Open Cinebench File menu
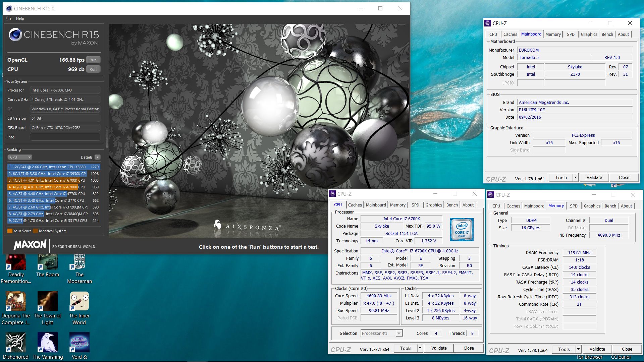 pyautogui.click(x=8, y=18)
